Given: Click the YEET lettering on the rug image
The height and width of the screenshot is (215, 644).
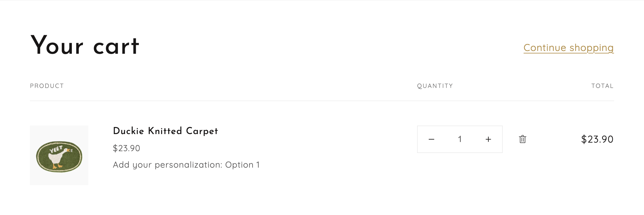Looking at the screenshot, I should point(56,149).
